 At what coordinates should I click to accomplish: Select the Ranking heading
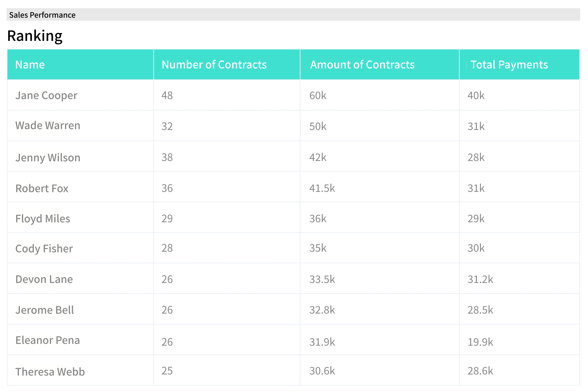(35, 36)
